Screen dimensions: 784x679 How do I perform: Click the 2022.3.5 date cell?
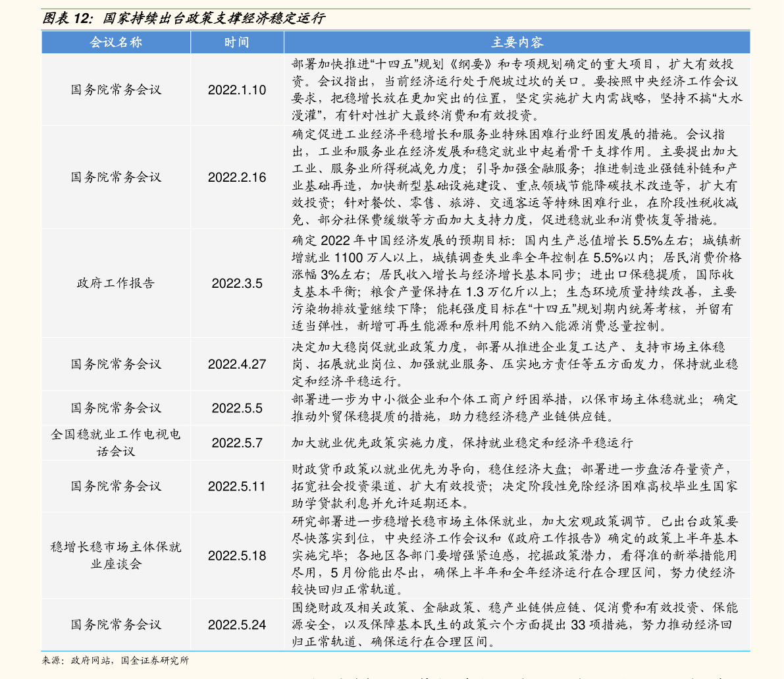coord(237,283)
